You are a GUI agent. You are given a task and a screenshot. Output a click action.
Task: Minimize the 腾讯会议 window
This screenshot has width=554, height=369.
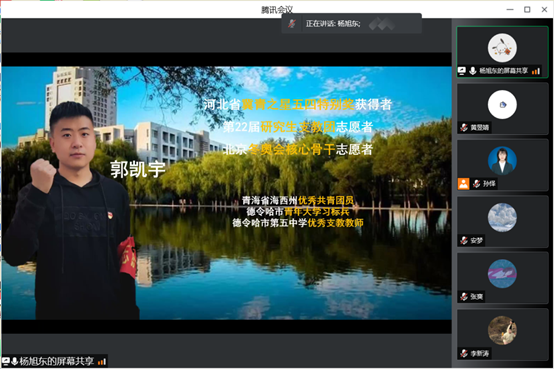(510, 10)
